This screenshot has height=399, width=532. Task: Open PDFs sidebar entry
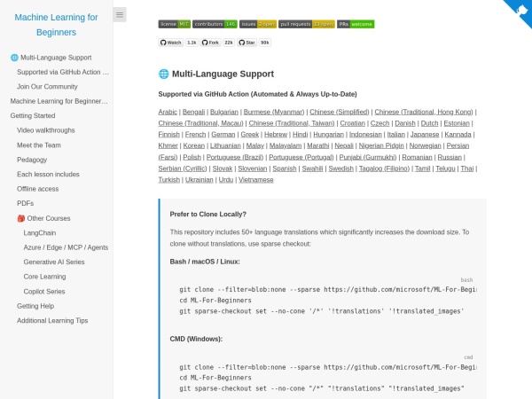26,204
